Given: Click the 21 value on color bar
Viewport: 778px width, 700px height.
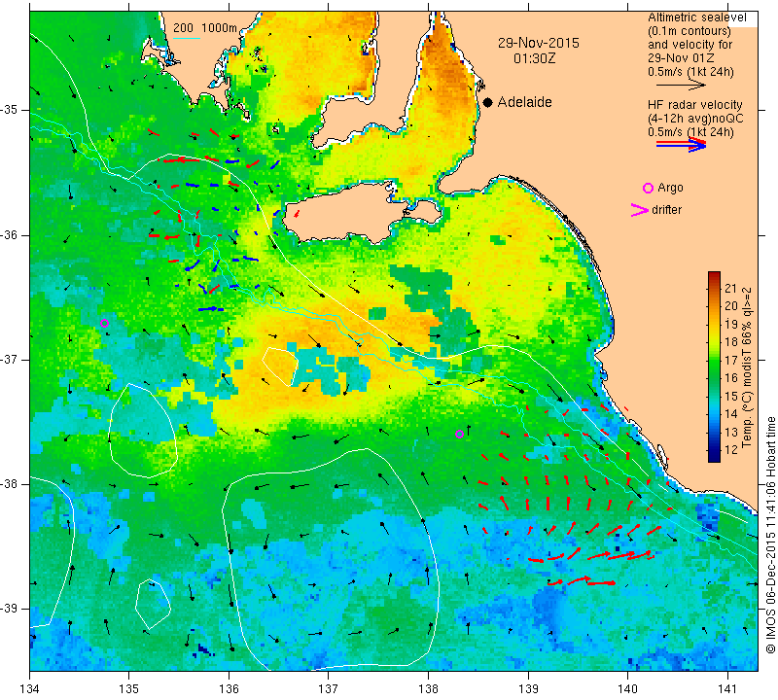Looking at the screenshot, I should coord(731,288).
